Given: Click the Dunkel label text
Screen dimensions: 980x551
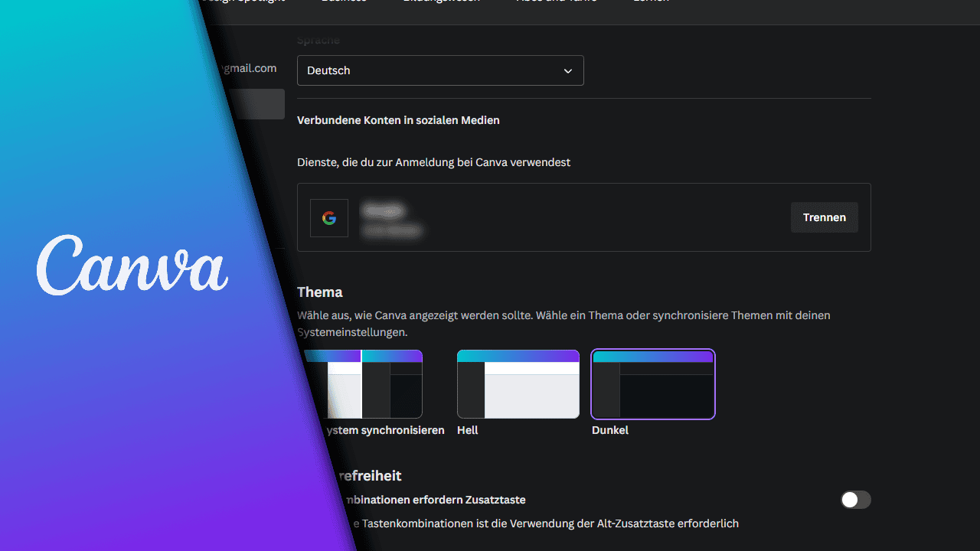Looking at the screenshot, I should click(610, 430).
